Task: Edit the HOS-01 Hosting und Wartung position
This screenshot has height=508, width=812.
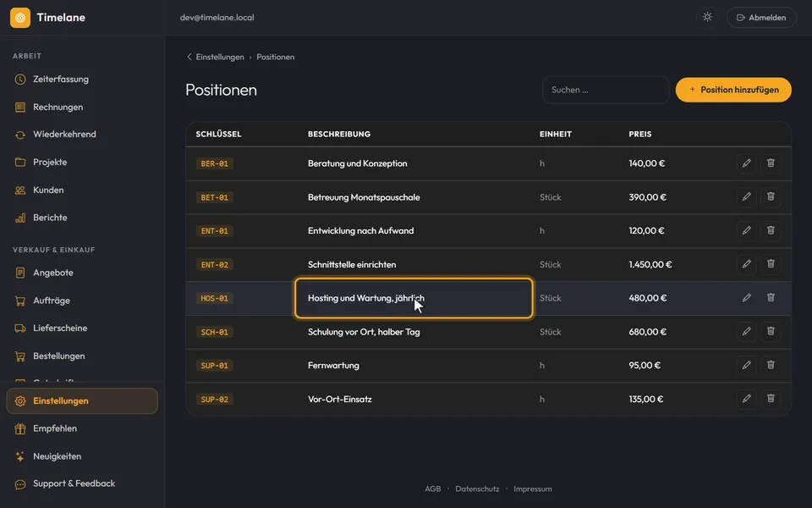Action: click(x=746, y=298)
